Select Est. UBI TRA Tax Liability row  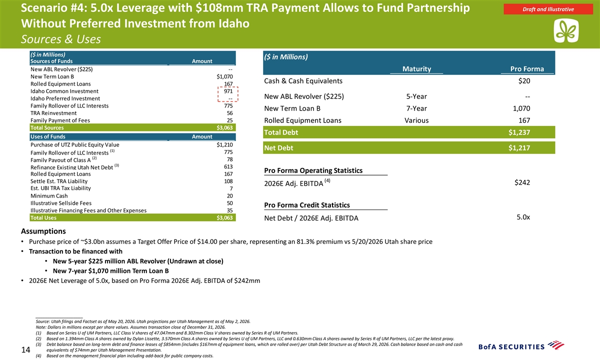click(132, 188)
